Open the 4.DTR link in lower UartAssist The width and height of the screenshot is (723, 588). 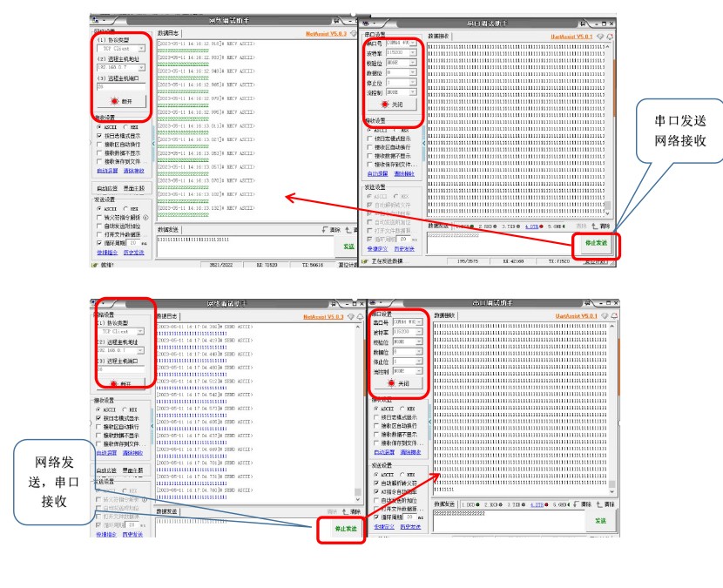tap(536, 504)
